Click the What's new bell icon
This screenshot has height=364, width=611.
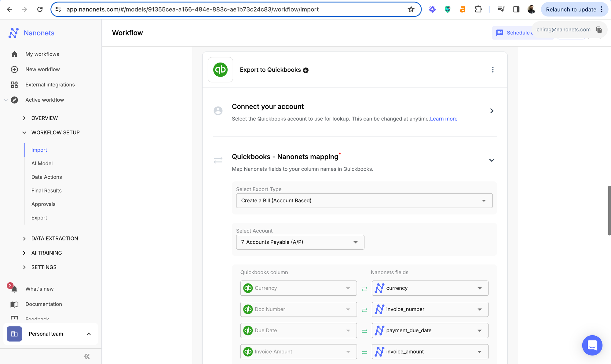coord(14,289)
